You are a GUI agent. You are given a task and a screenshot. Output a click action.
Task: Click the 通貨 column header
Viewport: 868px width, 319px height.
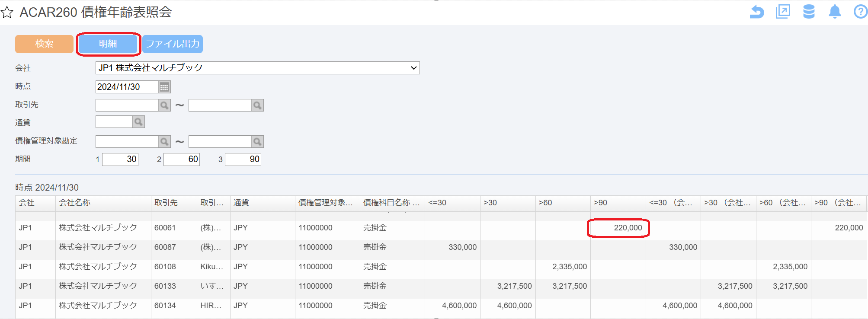tap(263, 203)
